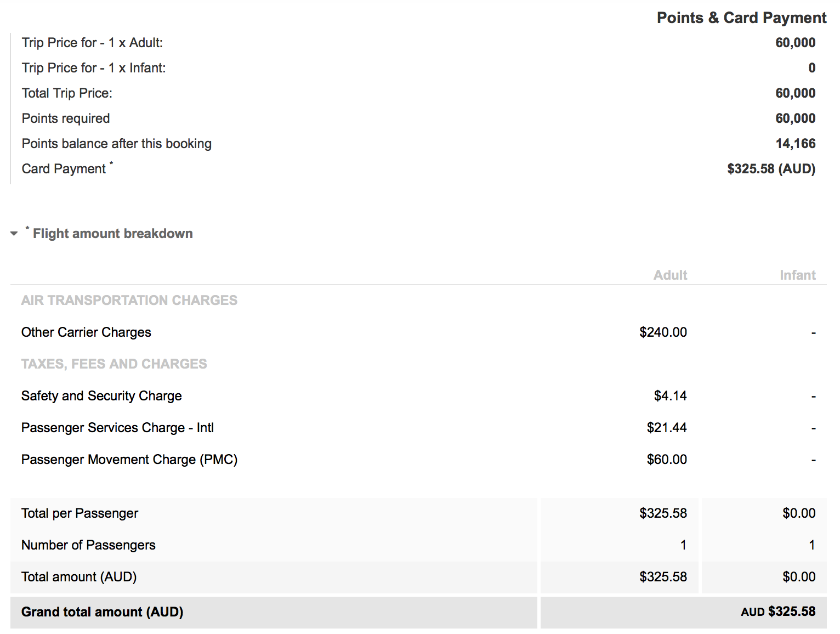This screenshot has width=840, height=634.
Task: Click the Infant column header
Action: 798,275
